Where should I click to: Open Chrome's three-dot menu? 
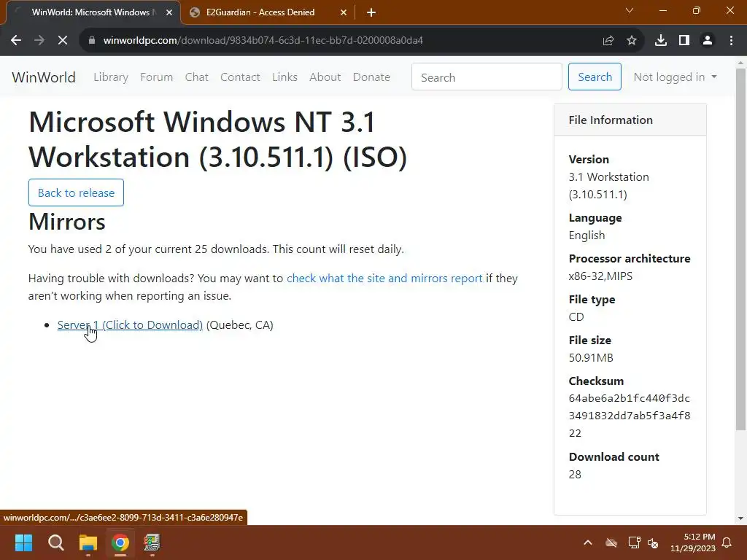coord(731,41)
